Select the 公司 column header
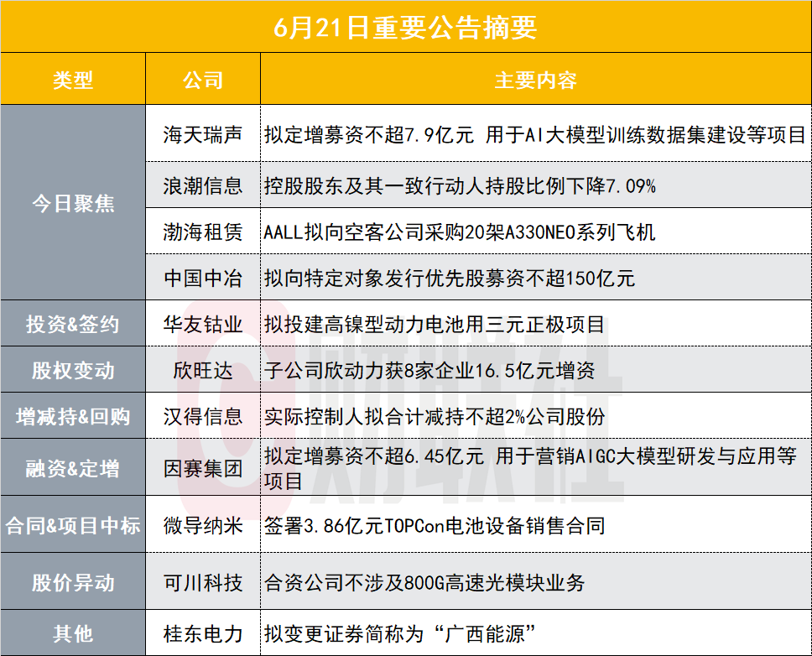The height and width of the screenshot is (656, 812). click(x=203, y=79)
